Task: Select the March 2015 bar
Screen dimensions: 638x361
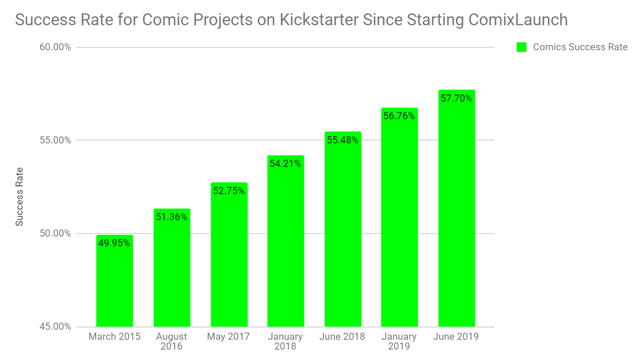Action: point(114,281)
